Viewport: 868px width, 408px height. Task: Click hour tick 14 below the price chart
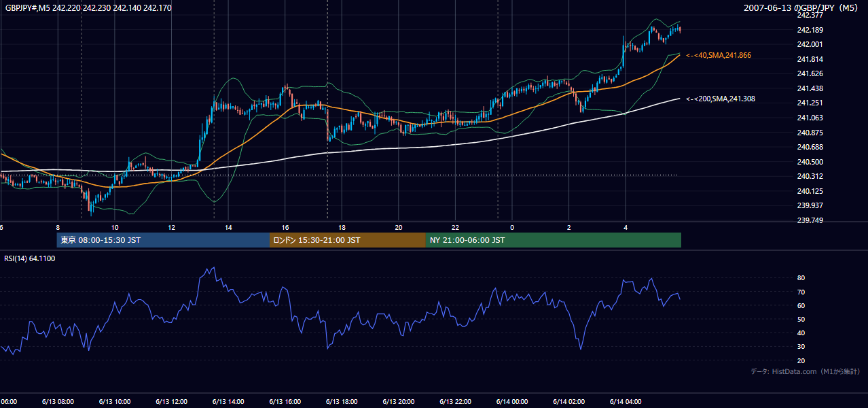click(228, 227)
